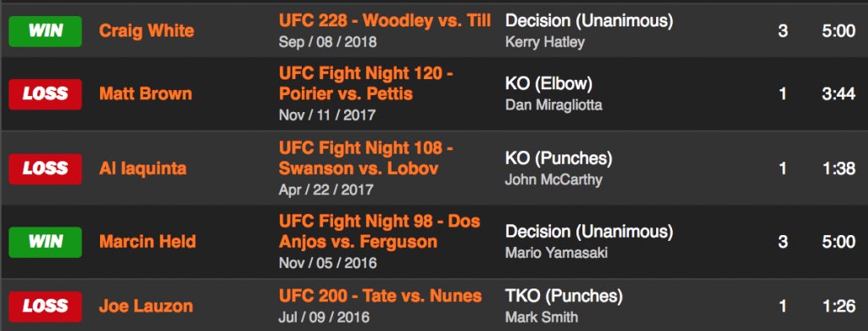Select KO (Elbow) result text
The height and width of the screenshot is (331, 868).
coord(548,84)
